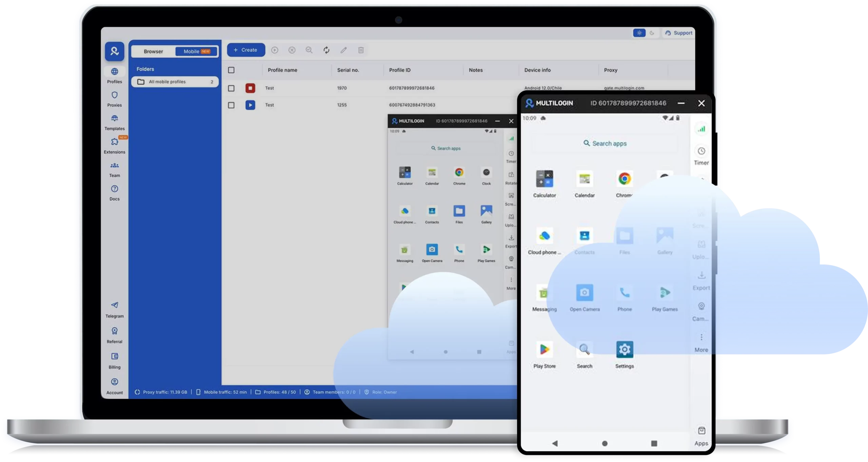Open the Telegram link in sidebar

[x=115, y=309]
